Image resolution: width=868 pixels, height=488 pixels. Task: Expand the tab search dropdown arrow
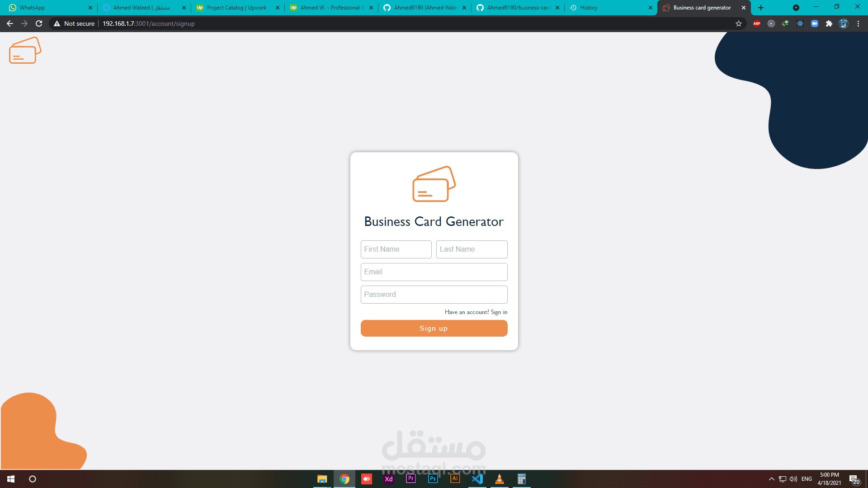click(796, 8)
